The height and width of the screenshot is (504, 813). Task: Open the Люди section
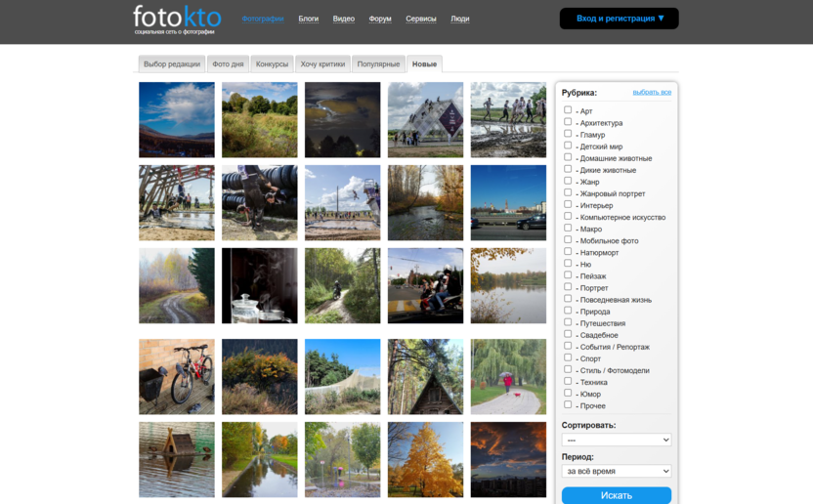[460, 19]
